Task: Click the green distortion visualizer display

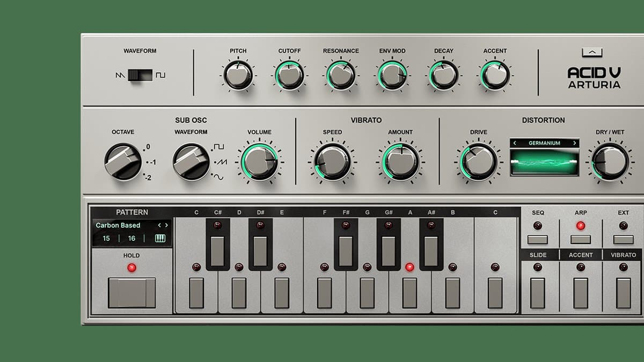Action: pyautogui.click(x=545, y=162)
